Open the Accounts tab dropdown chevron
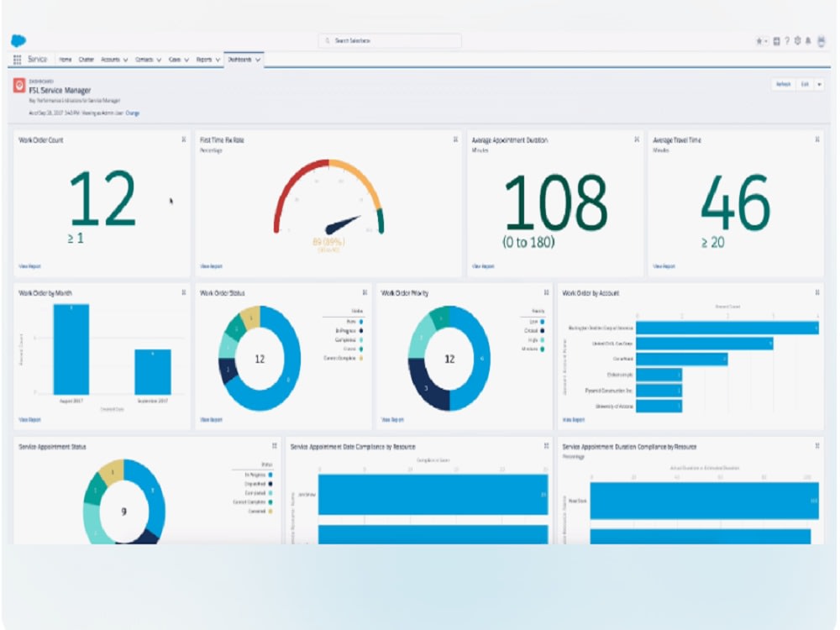 [125, 60]
